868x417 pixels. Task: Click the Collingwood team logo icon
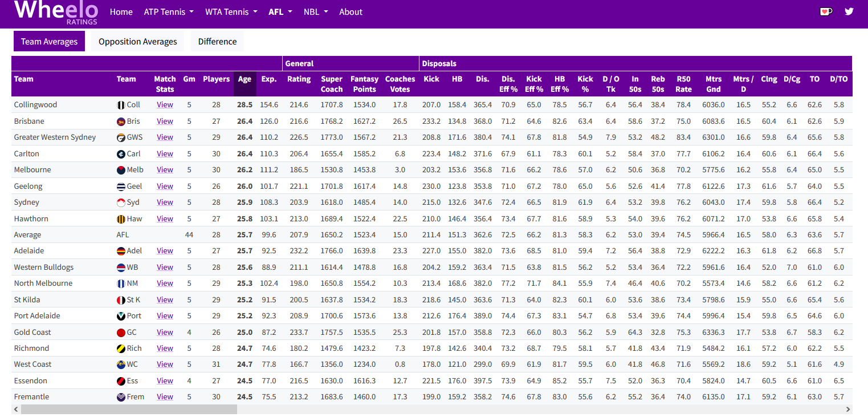coord(121,105)
